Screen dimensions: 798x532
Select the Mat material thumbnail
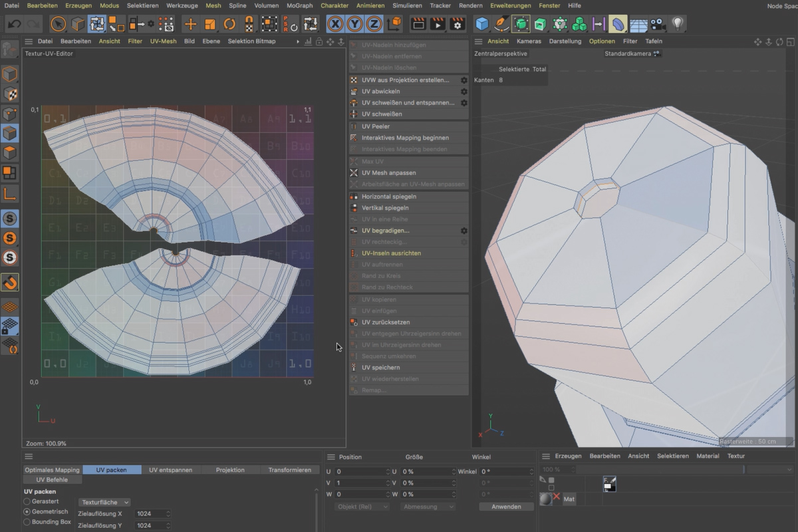click(x=546, y=499)
